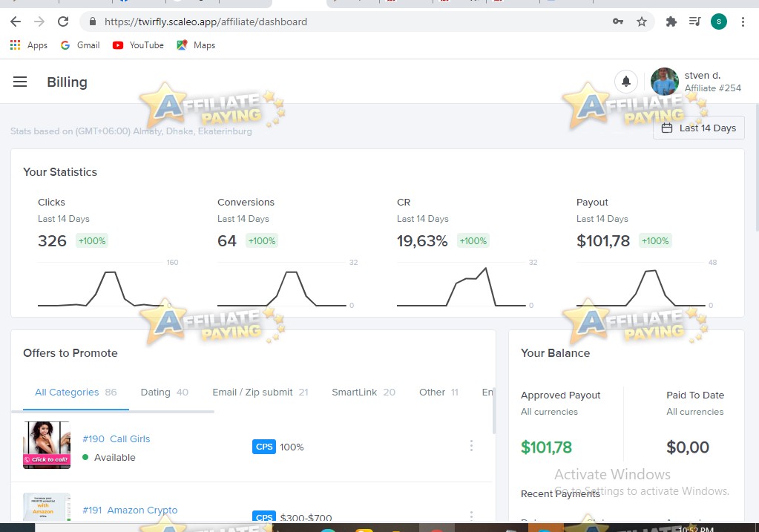Viewport: 759px width, 532px height.
Task: Open Chrome extensions puzzle icon
Action: (x=671, y=22)
